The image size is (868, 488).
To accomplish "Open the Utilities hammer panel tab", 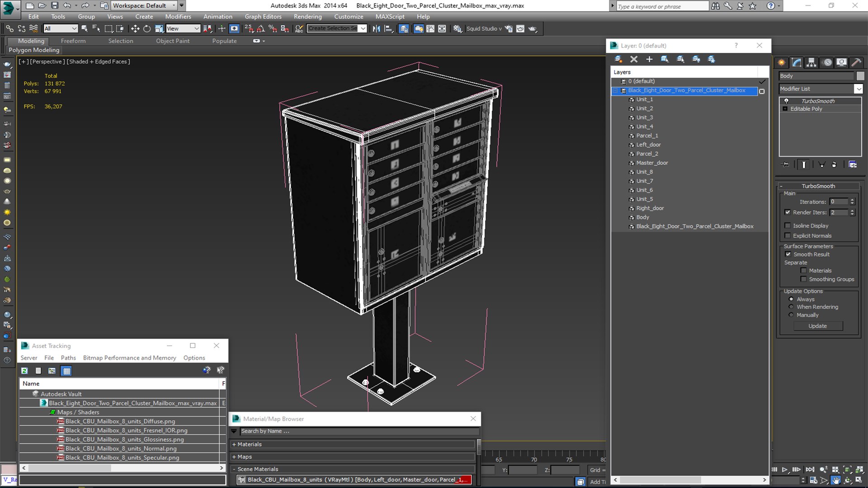I will [x=856, y=62].
